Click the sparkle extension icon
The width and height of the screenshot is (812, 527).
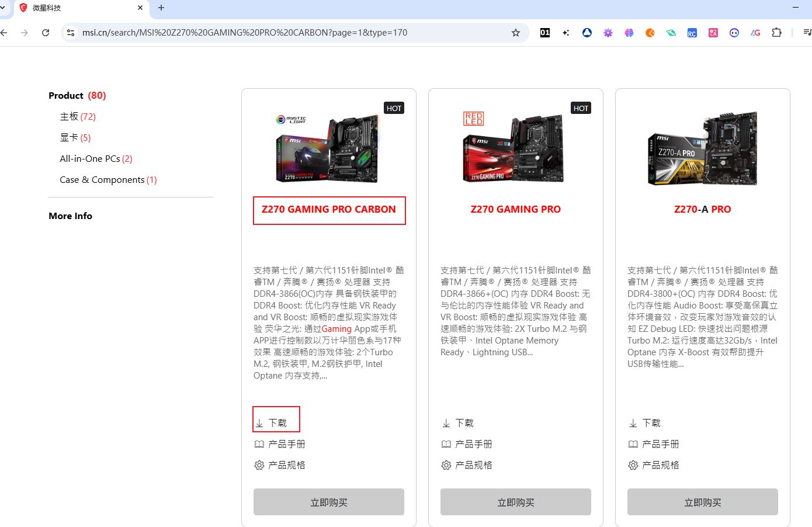[566, 33]
